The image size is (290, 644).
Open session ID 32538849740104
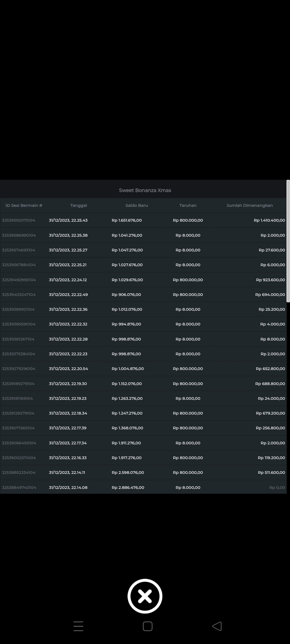tap(19, 488)
